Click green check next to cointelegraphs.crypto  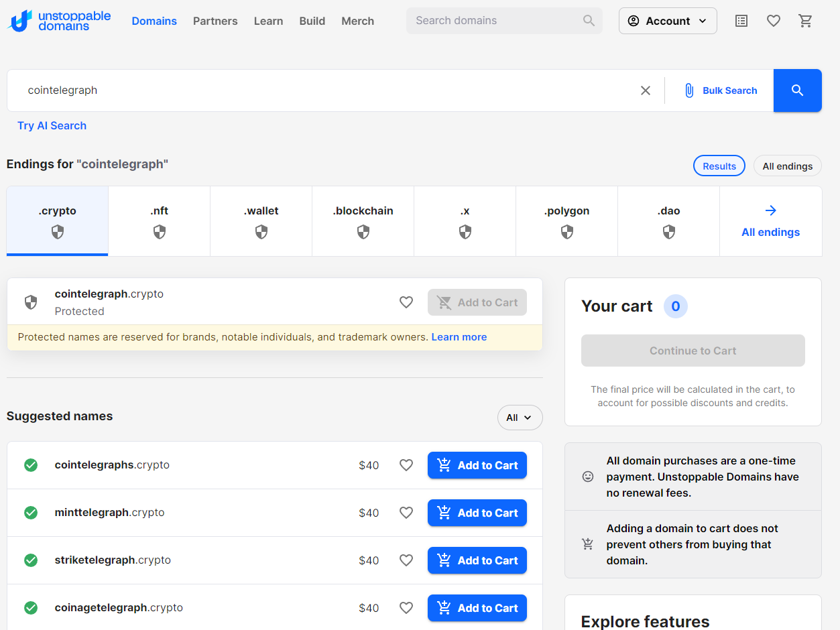point(31,465)
